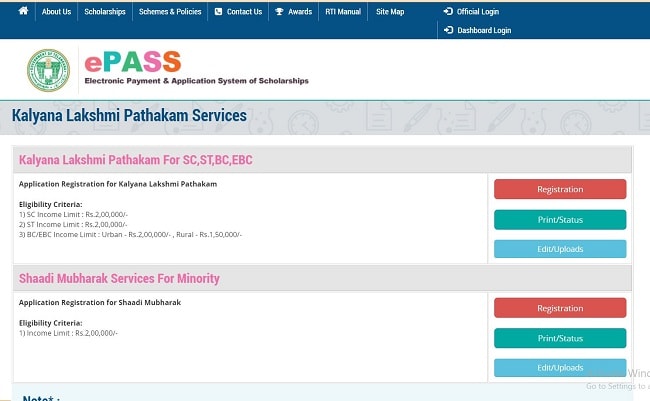This screenshot has height=401, width=650.
Task: Open the Home icon in navbar
Action: coord(23,11)
